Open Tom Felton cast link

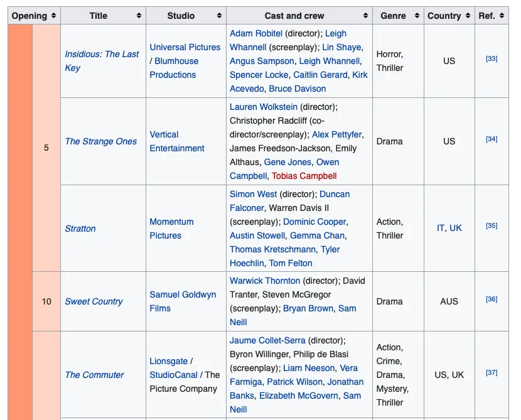tap(291, 263)
